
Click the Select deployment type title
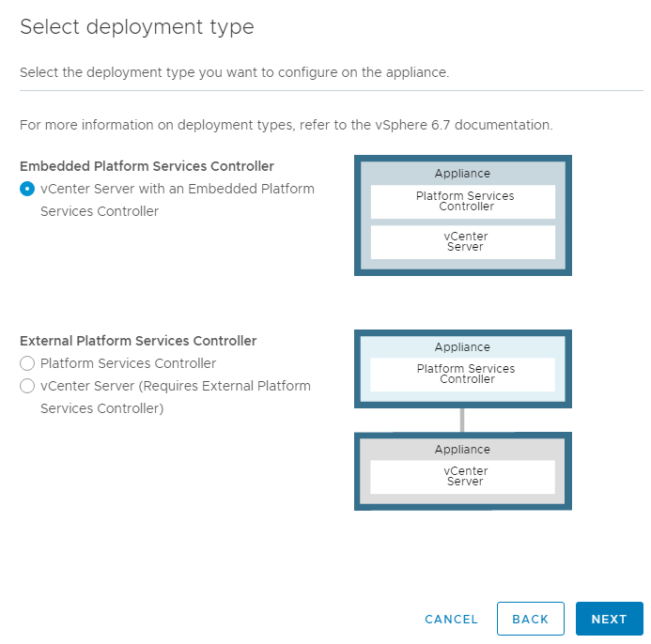[x=137, y=27]
